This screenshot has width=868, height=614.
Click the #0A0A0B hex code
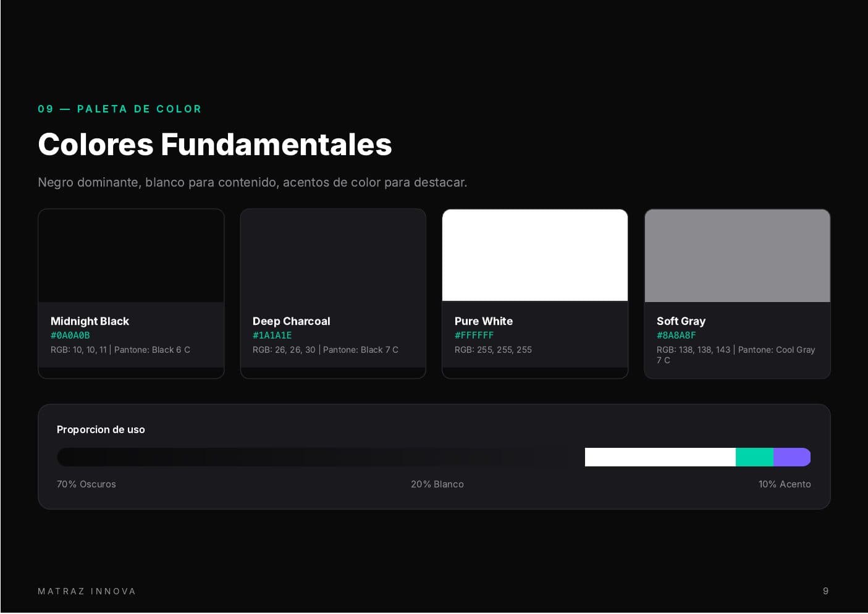point(70,335)
